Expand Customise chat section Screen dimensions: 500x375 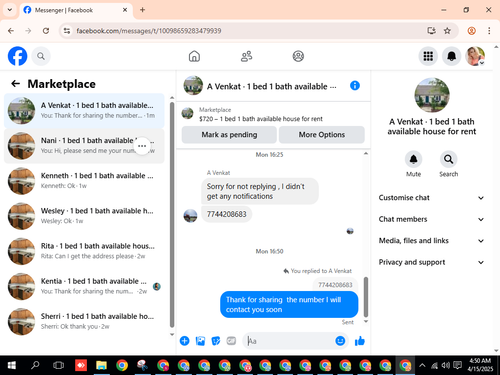click(x=431, y=198)
